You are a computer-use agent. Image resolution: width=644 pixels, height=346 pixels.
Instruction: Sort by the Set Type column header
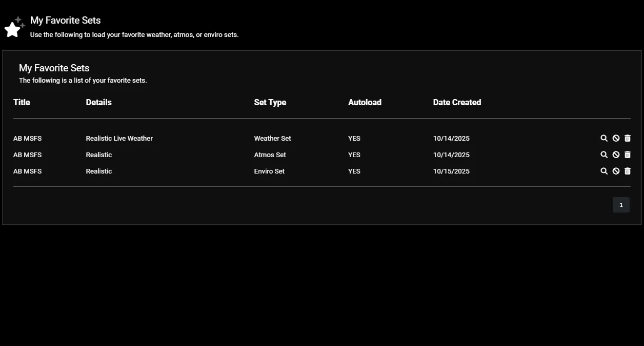click(270, 102)
